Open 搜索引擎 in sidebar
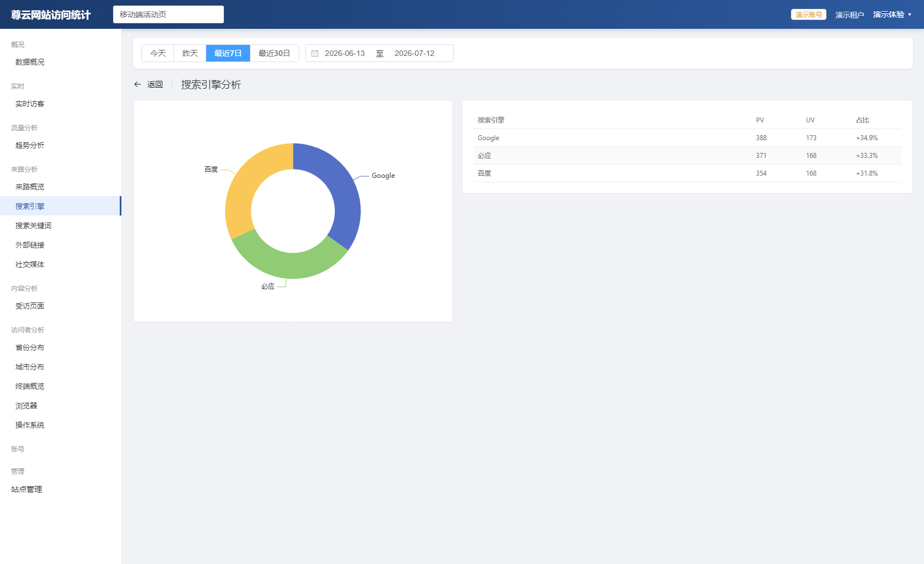The image size is (924, 564). pos(60,206)
